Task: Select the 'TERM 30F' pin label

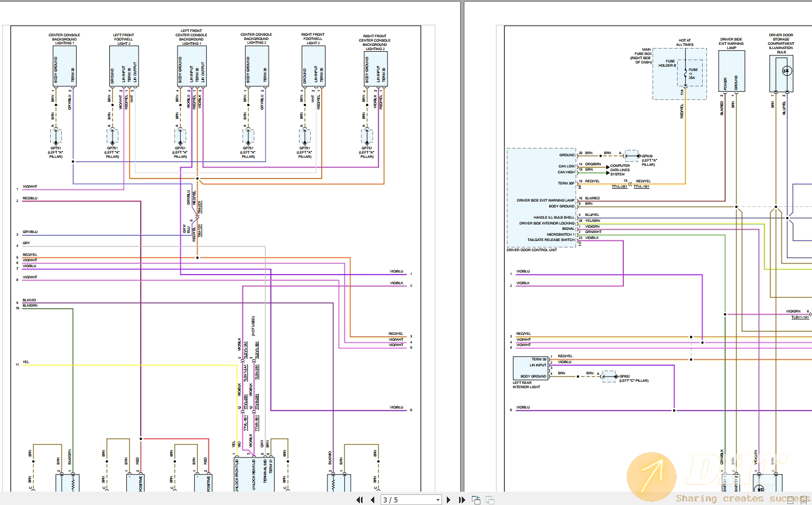Action: (566, 183)
